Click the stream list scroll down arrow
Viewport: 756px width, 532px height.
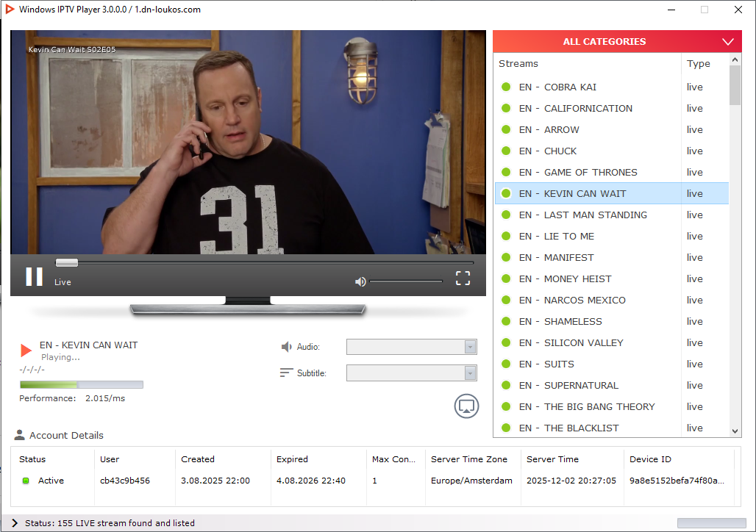click(x=735, y=431)
